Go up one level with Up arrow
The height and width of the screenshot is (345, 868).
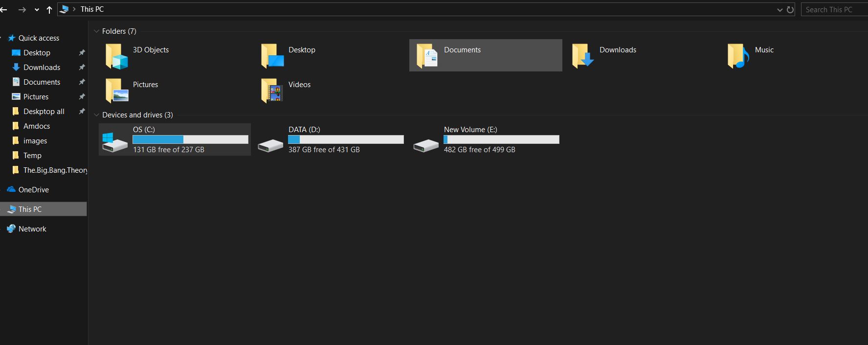pos(49,9)
